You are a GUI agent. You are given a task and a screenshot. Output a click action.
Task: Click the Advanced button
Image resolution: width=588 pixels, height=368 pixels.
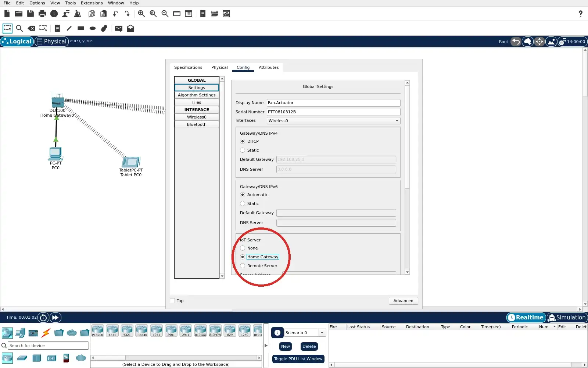pos(403,301)
